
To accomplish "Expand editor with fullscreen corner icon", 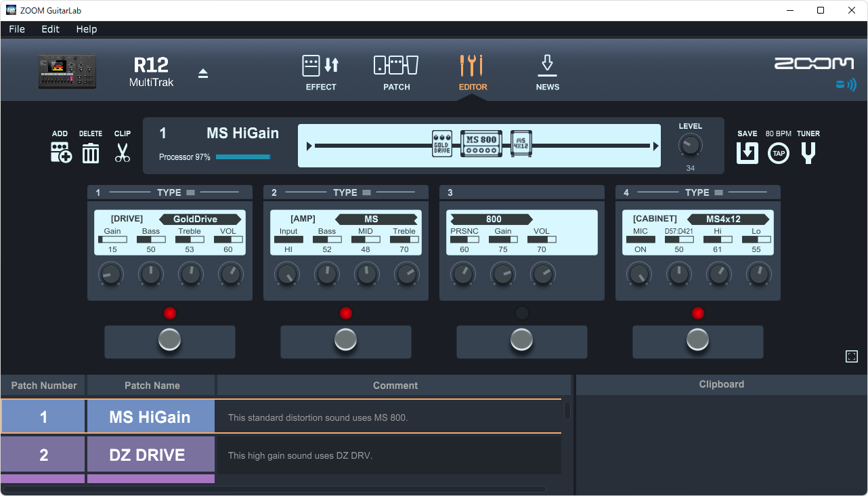I will click(x=852, y=356).
